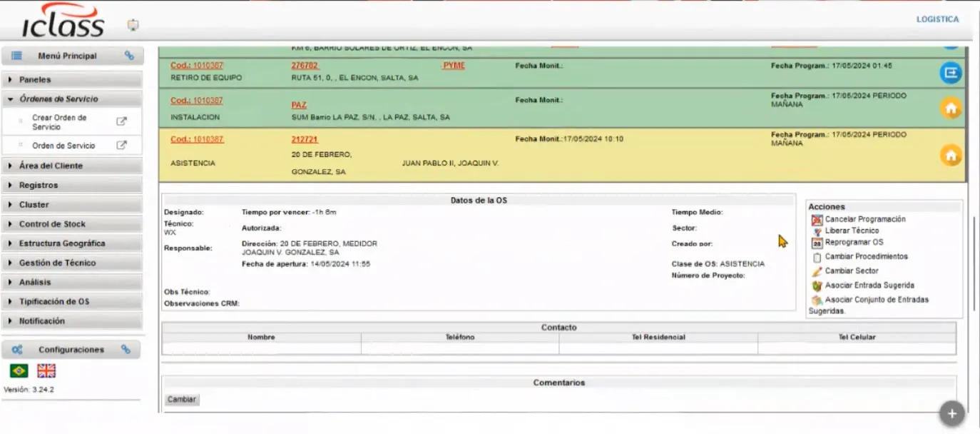Click the LOGISTICA link at top right
The height and width of the screenshot is (434, 980).
coord(937,19)
